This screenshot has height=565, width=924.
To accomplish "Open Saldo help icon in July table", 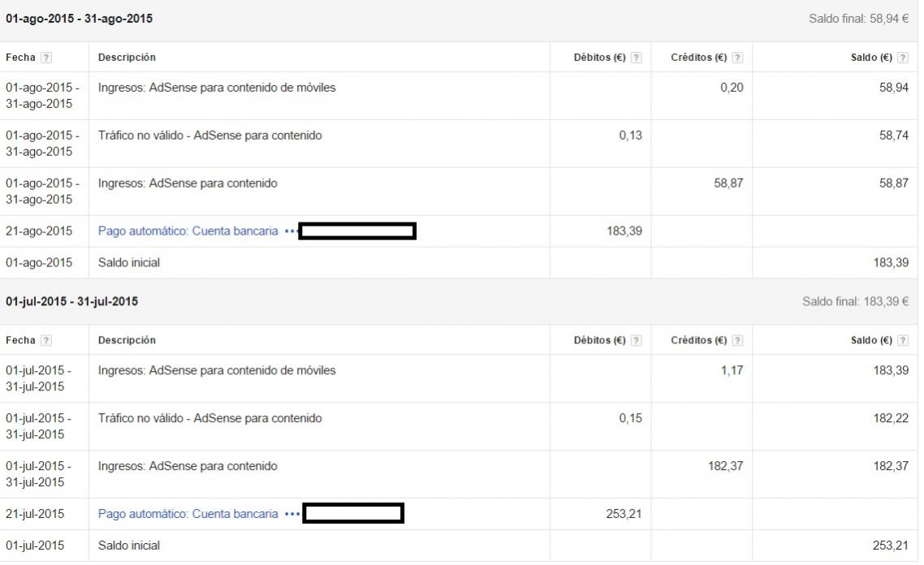I will [x=903, y=341].
